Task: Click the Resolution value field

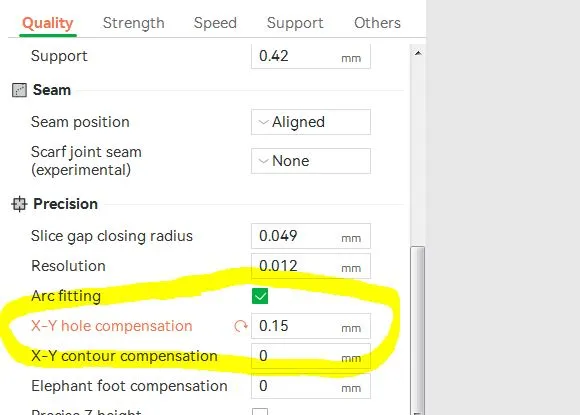Action: pos(311,266)
